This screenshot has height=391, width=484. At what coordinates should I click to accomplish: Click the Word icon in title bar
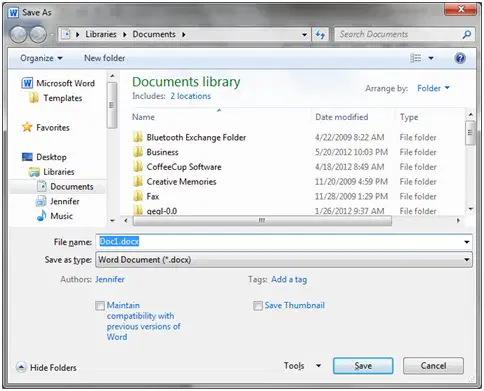[13, 13]
